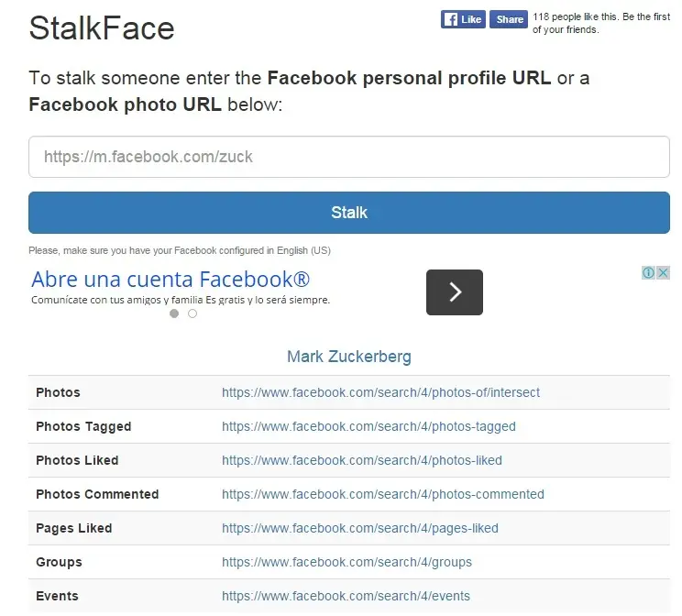Open the Mark Zuckerberg profile link

coord(349,357)
